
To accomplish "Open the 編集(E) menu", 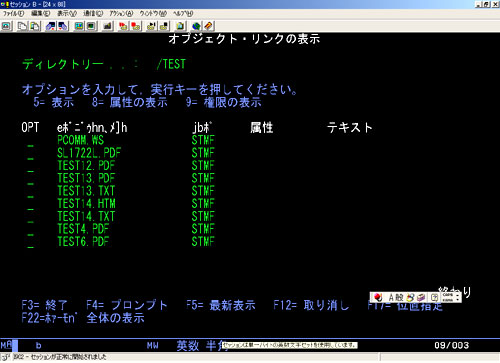I will (x=40, y=13).
